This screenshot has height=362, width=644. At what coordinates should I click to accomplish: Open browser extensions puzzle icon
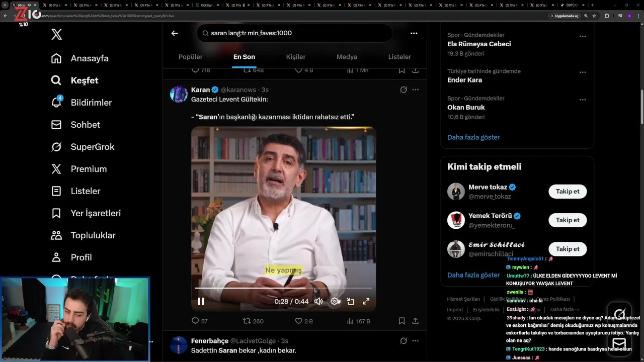pyautogui.click(x=607, y=16)
